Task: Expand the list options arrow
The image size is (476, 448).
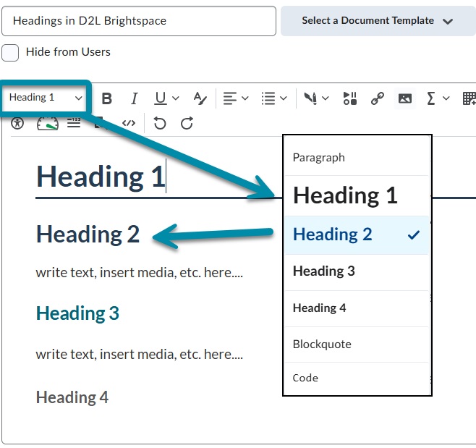Action: coord(284,98)
